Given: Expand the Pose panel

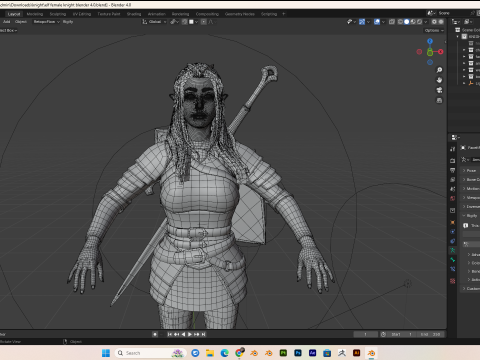Looking at the screenshot, I should click(471, 170).
